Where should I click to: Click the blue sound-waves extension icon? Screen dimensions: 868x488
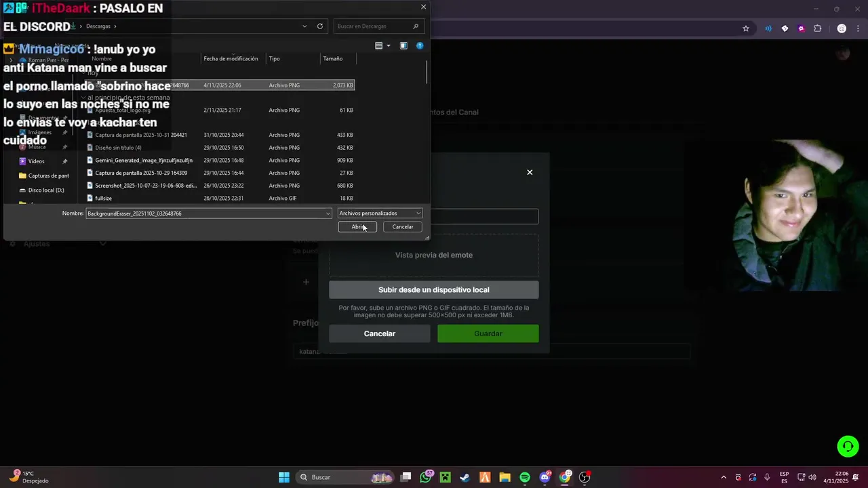(768, 28)
